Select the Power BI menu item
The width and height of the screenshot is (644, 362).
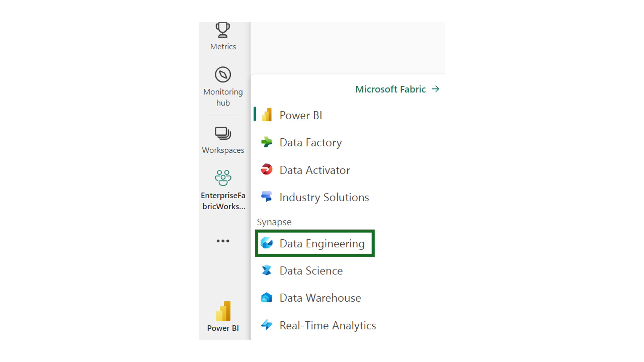point(300,115)
